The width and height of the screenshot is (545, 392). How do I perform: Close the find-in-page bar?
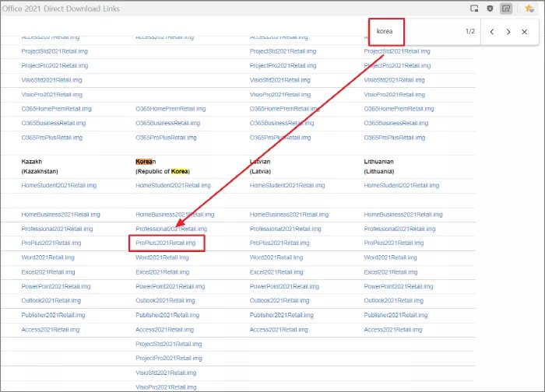tap(525, 32)
